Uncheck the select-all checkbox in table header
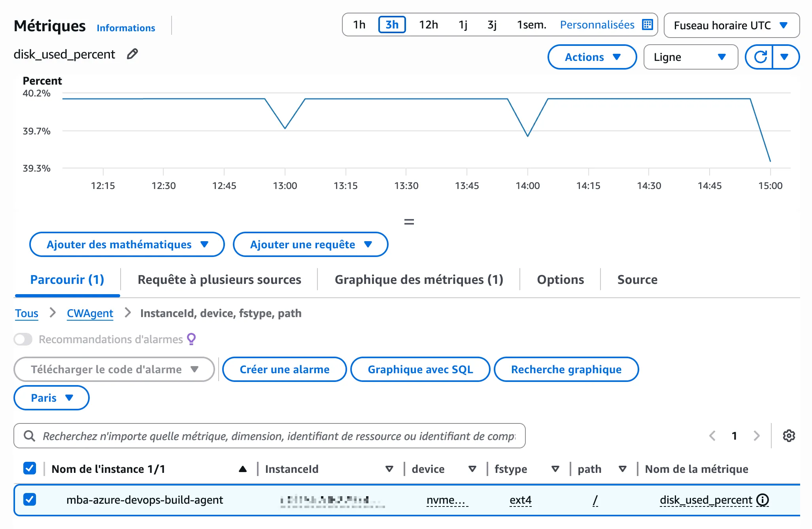The height and width of the screenshot is (529, 812). tap(29, 469)
